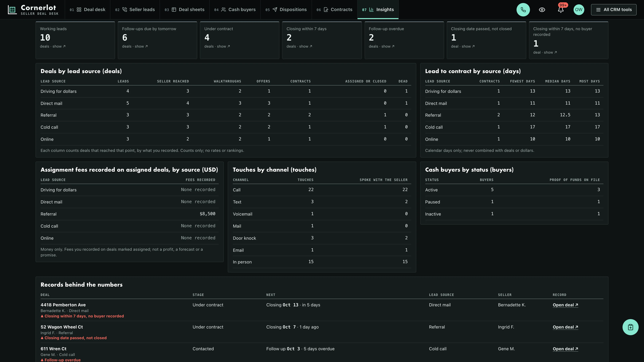Click the Paused buyer status row

[x=514, y=202]
